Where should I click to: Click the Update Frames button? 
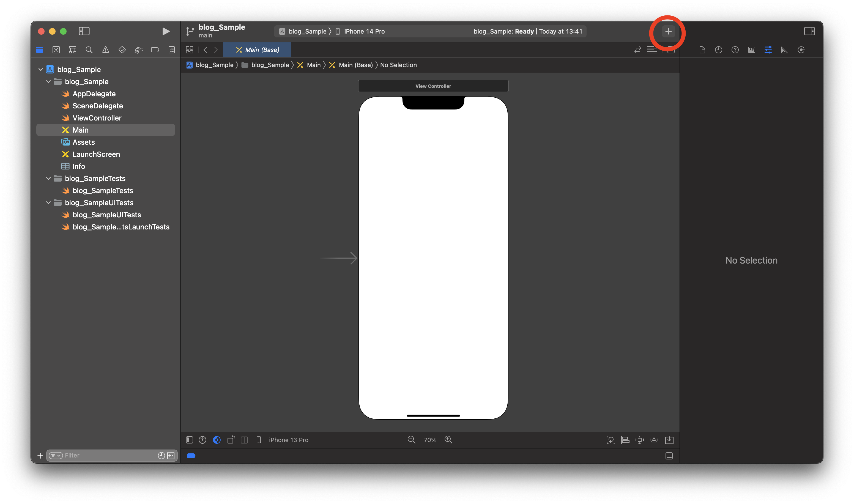pos(611,440)
